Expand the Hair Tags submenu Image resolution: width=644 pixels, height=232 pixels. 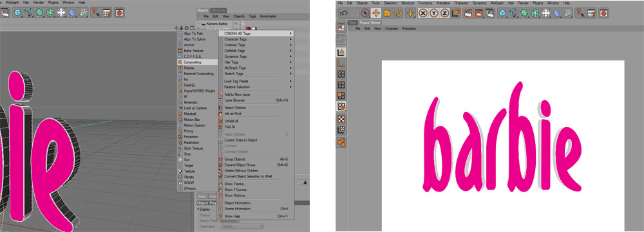tap(256, 62)
